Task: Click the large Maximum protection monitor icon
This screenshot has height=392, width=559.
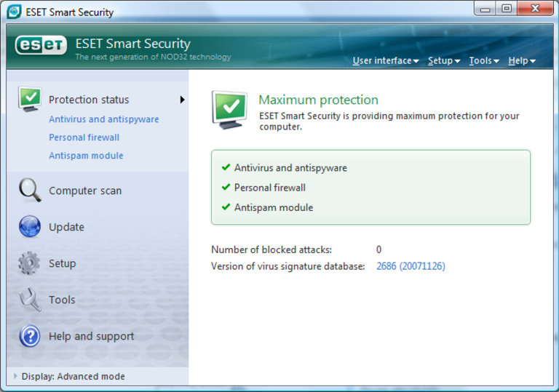Action: coord(229,110)
